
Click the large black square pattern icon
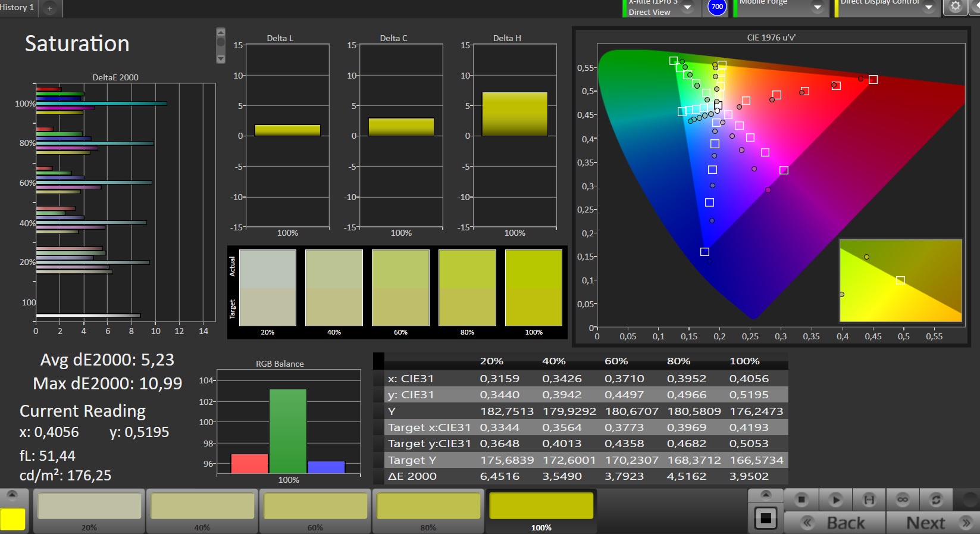pos(766,519)
